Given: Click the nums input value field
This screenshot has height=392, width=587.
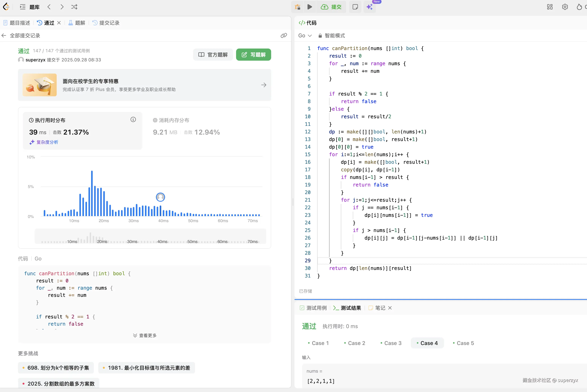Looking at the screenshot, I should (x=444, y=376).
